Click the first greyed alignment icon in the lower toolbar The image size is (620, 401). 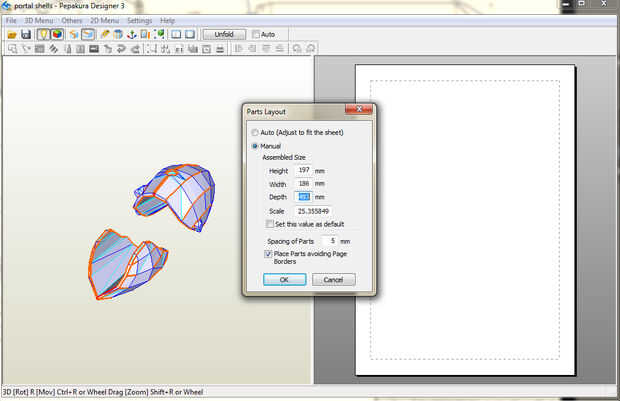tap(238, 49)
